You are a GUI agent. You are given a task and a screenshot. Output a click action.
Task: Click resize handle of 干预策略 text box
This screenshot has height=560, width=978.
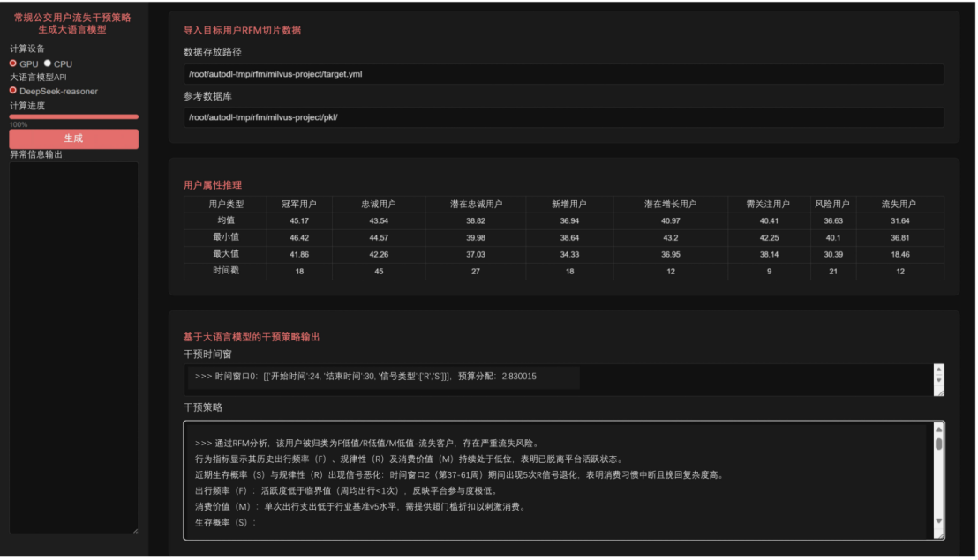click(x=939, y=534)
